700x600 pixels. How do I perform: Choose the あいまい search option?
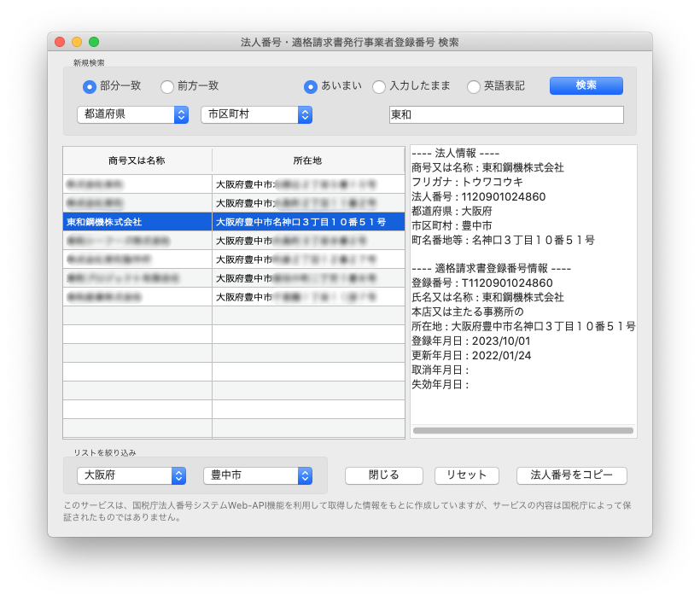tap(311, 86)
